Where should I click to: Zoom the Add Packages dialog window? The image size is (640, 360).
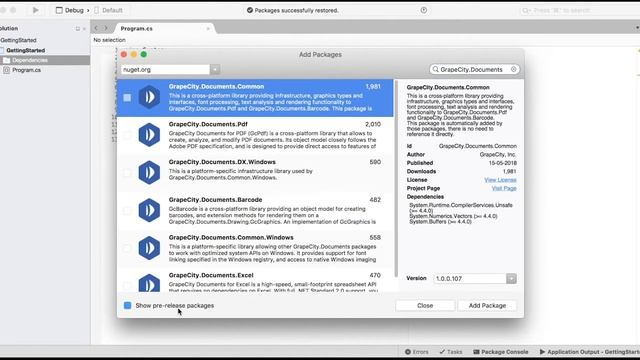[x=144, y=54]
